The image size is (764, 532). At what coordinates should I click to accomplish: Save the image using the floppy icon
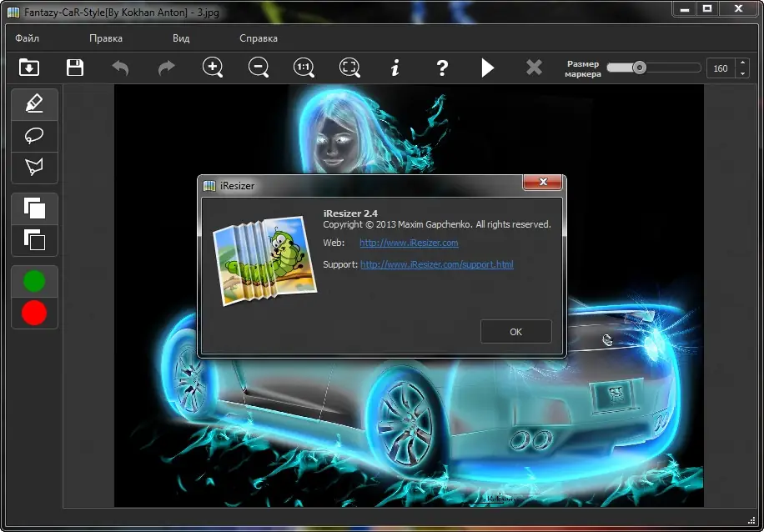click(x=75, y=68)
